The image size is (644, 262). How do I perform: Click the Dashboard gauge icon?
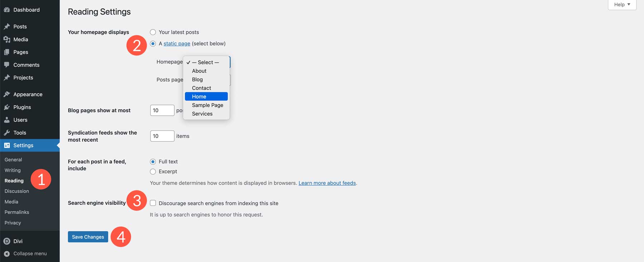pyautogui.click(x=7, y=10)
